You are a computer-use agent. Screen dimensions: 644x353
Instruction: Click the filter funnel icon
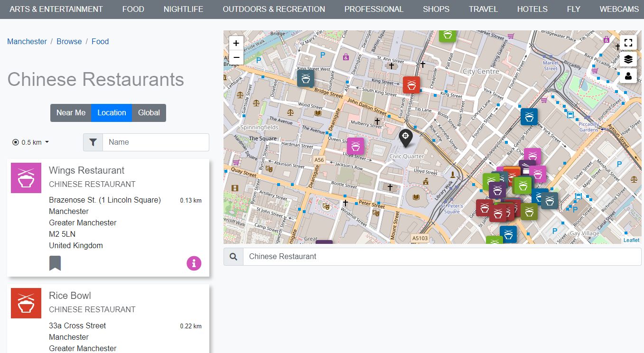(93, 142)
